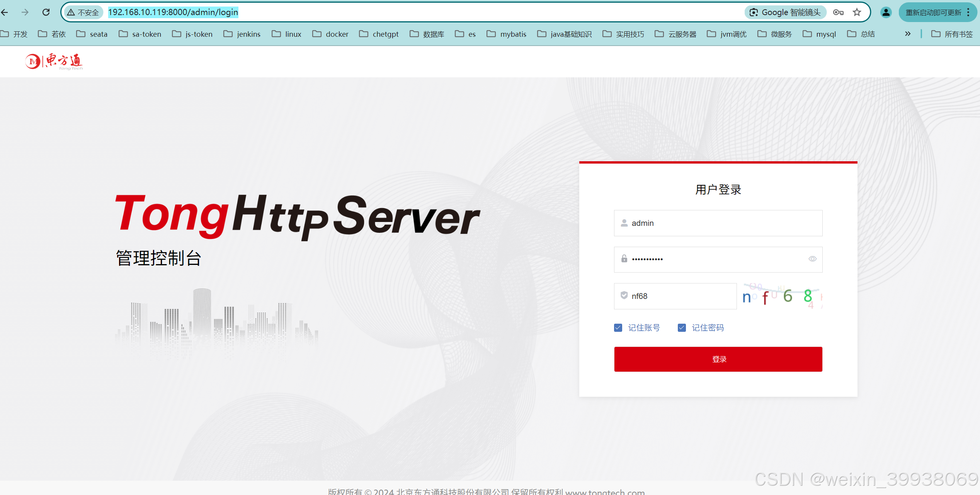This screenshot has height=495, width=980.
Task: Click the password input field
Action: (x=718, y=259)
